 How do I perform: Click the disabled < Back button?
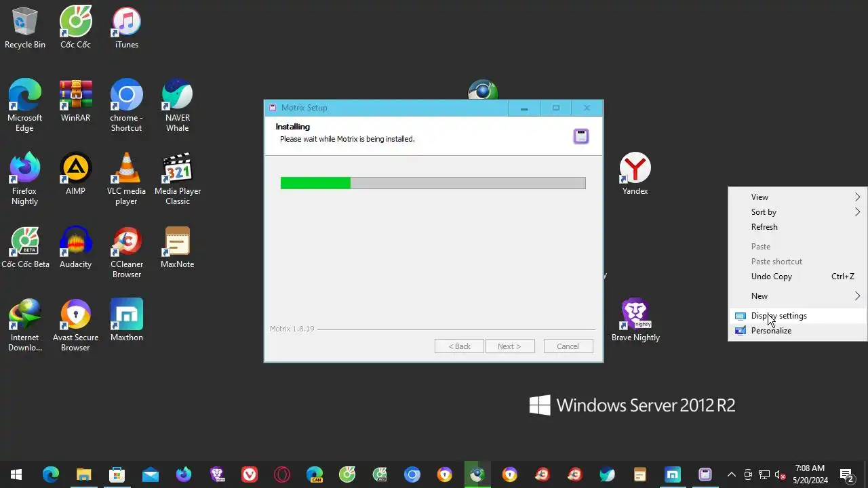tap(459, 346)
